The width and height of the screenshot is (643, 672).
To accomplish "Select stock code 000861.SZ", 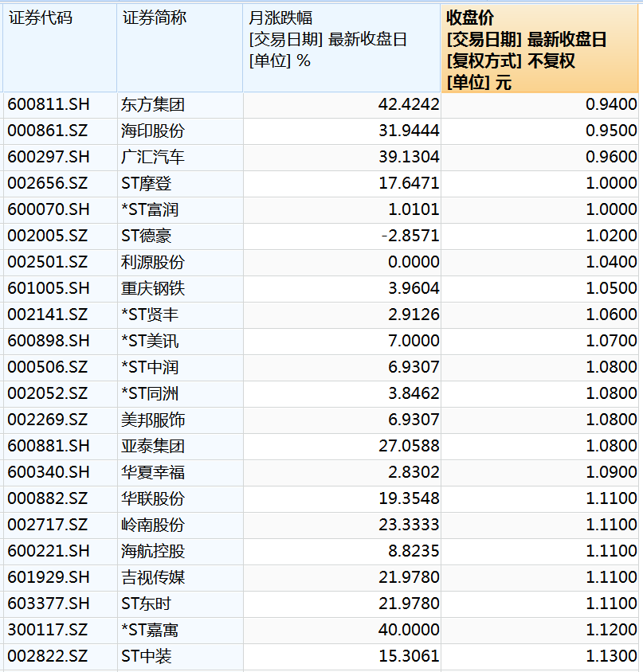I will (60, 131).
